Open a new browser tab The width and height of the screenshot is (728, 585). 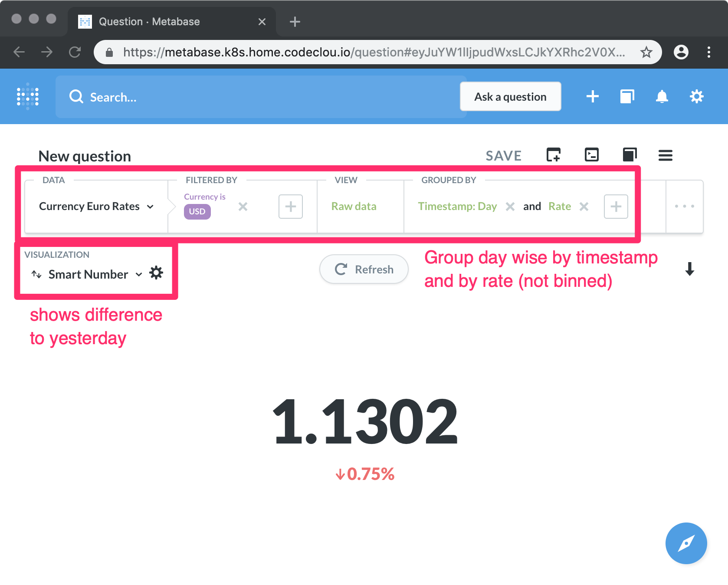click(x=295, y=22)
